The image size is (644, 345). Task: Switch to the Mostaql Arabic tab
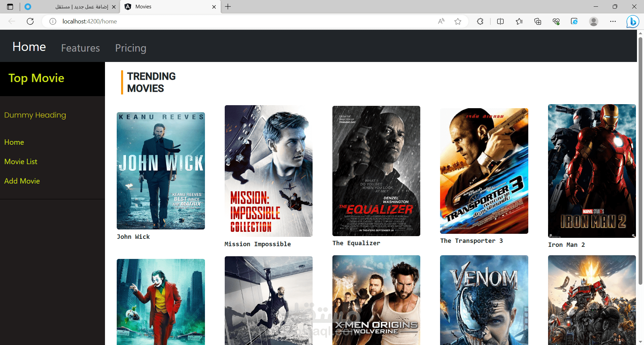pyautogui.click(x=70, y=7)
